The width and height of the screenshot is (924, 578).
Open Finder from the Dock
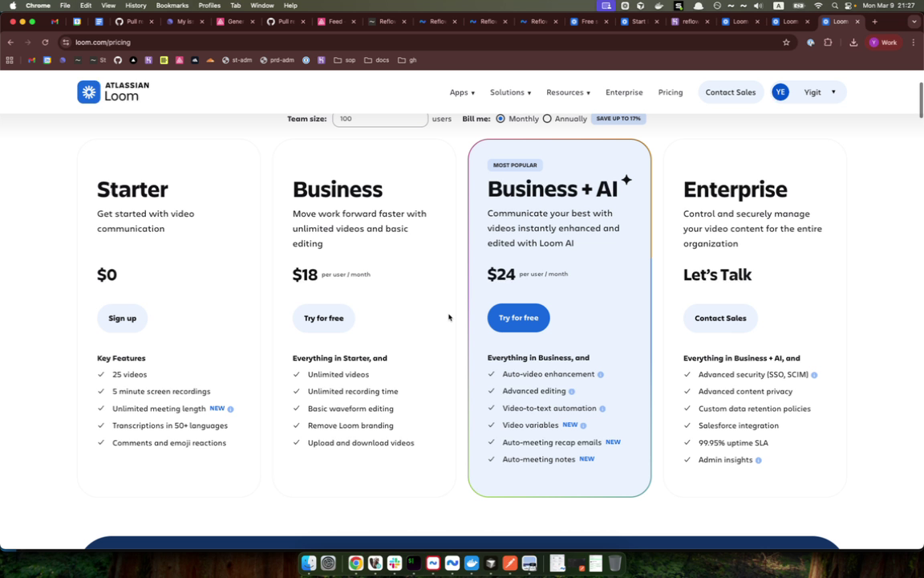tap(309, 564)
